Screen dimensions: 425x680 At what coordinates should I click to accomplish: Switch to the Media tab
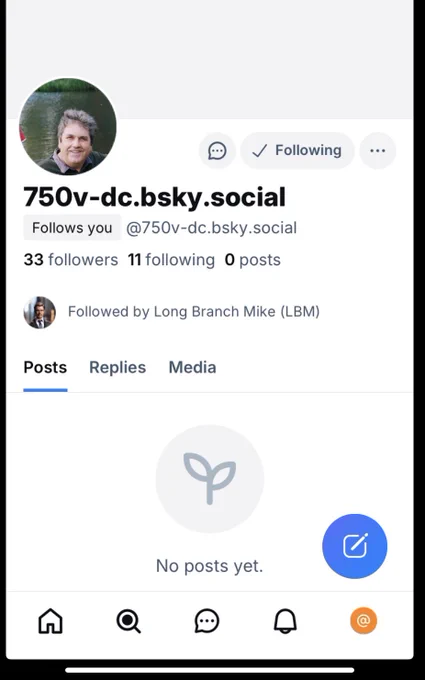tap(192, 367)
